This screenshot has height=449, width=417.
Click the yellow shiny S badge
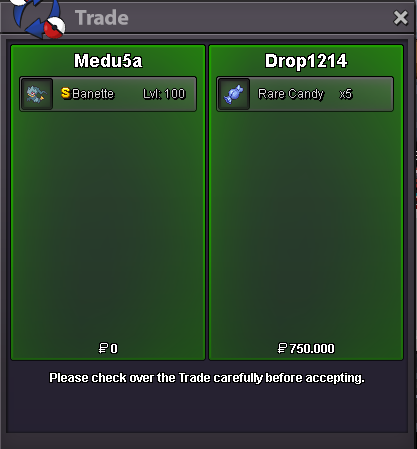click(x=66, y=93)
